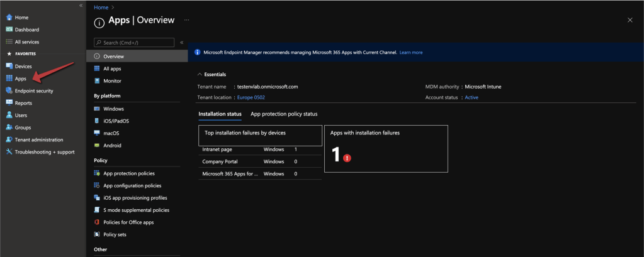644x257 pixels.
Task: Switch to App protection policy status tab
Action: click(x=284, y=114)
